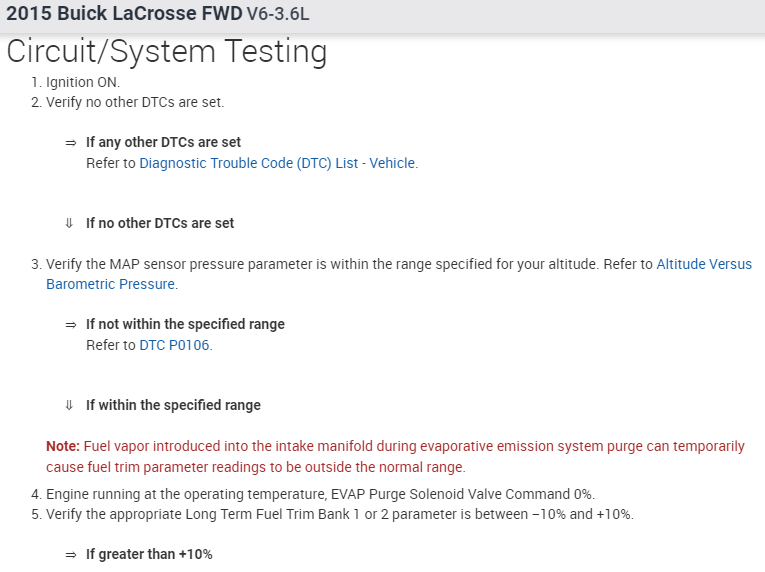Click the bold 'If within the specified range' text
The image size is (765, 572).
pyautogui.click(x=173, y=405)
